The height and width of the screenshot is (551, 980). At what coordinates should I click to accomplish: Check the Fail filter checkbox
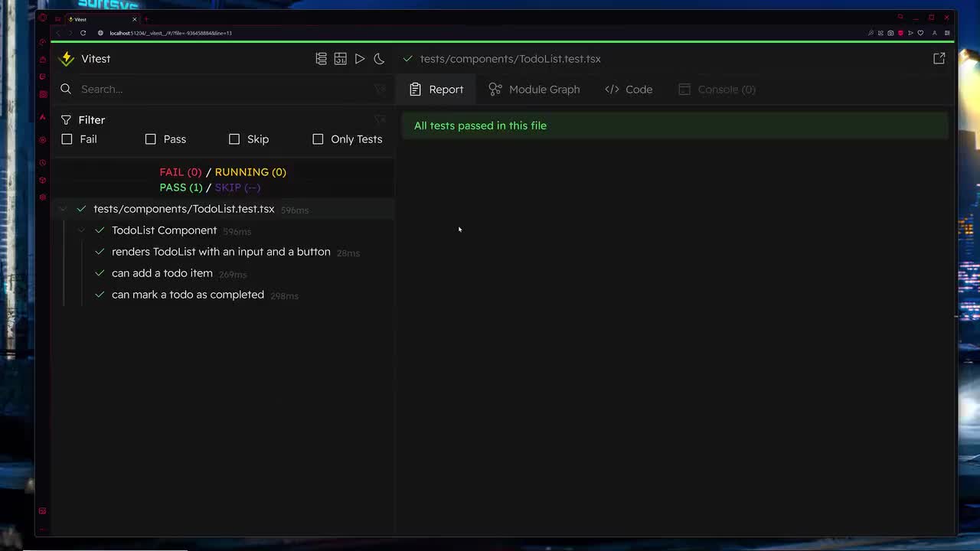[x=67, y=139]
